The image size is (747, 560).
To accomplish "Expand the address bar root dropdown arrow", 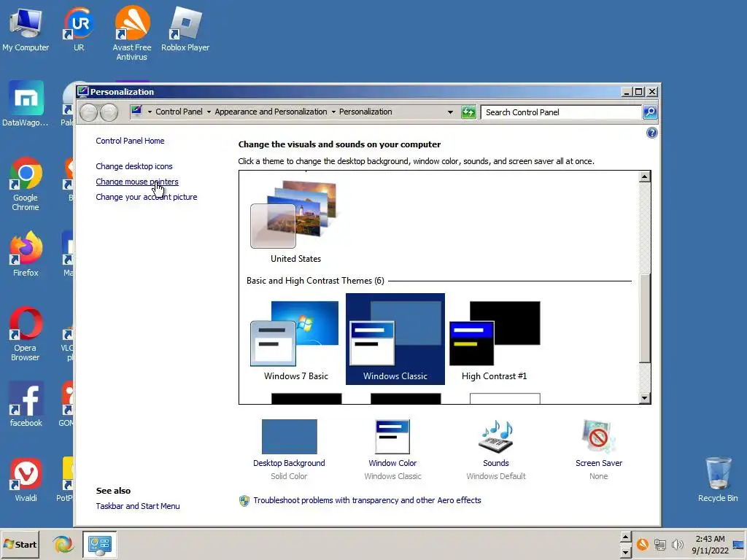I will [150, 112].
